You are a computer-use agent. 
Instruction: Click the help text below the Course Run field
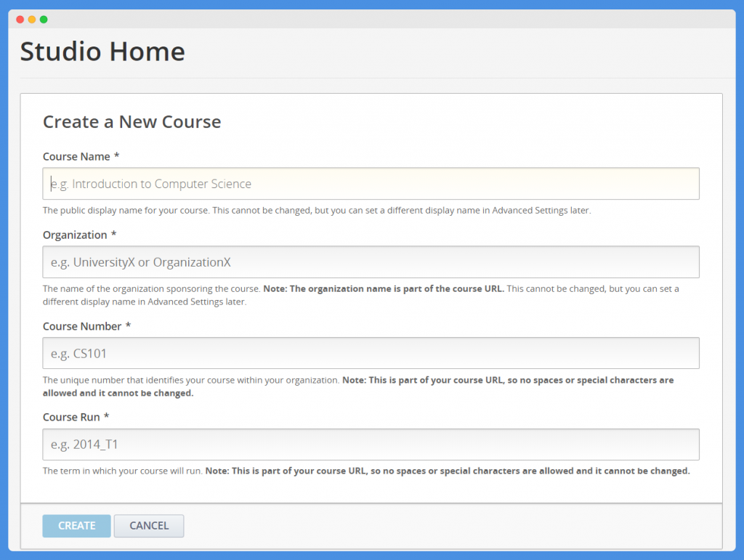(x=363, y=470)
